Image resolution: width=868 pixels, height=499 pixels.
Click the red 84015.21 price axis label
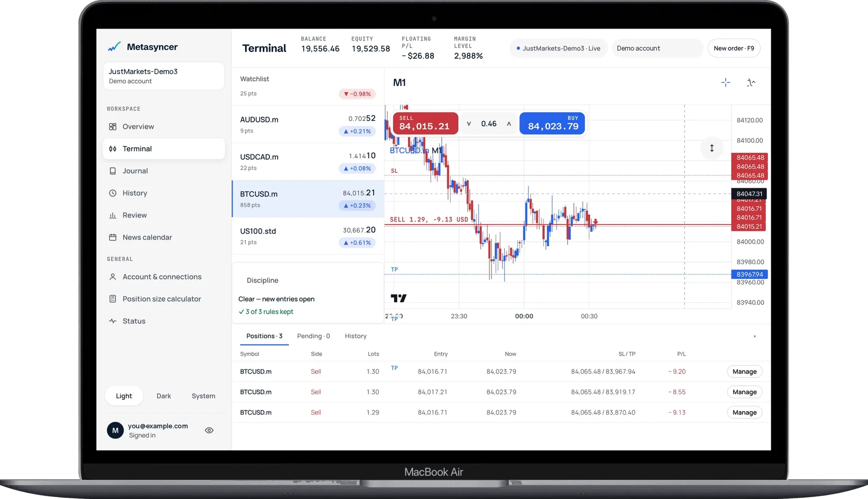pyautogui.click(x=749, y=227)
